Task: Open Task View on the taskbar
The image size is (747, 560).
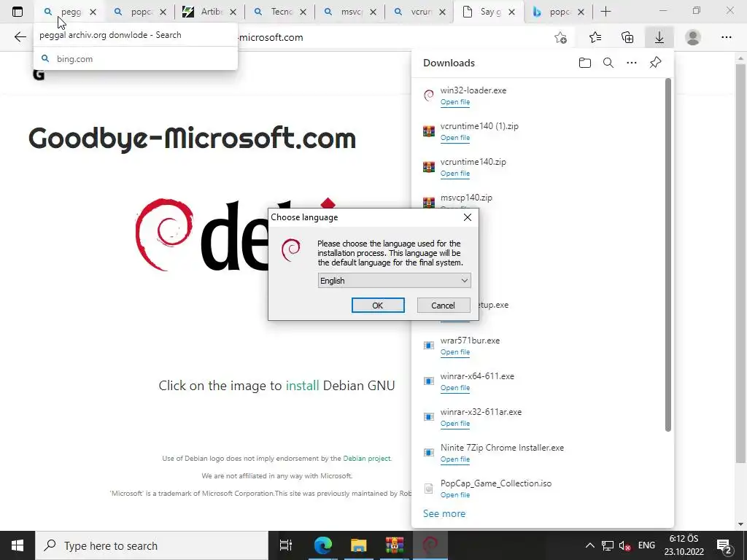Action: (285, 545)
